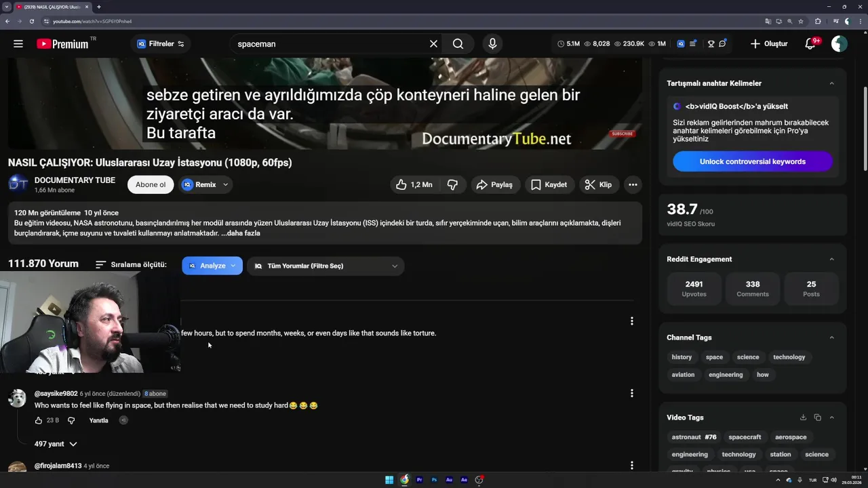Open more actions ellipsis under video

(633, 184)
